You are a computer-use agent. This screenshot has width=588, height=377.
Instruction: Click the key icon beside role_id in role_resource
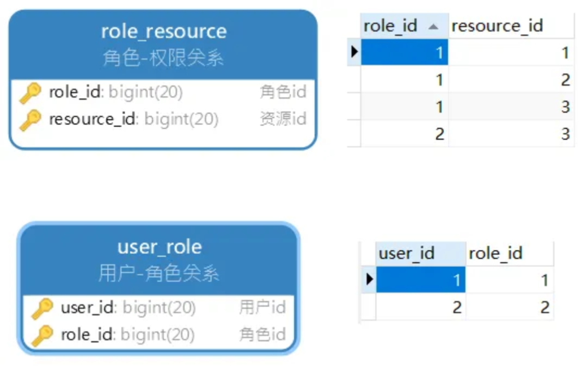(30, 93)
